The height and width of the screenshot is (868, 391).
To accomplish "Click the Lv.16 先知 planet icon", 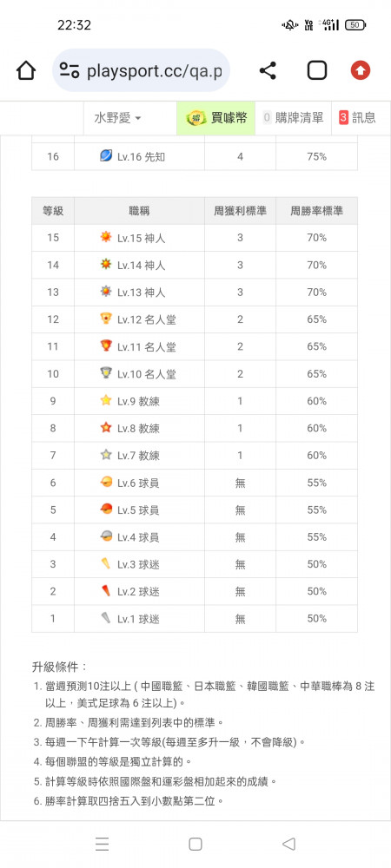I will (x=106, y=156).
